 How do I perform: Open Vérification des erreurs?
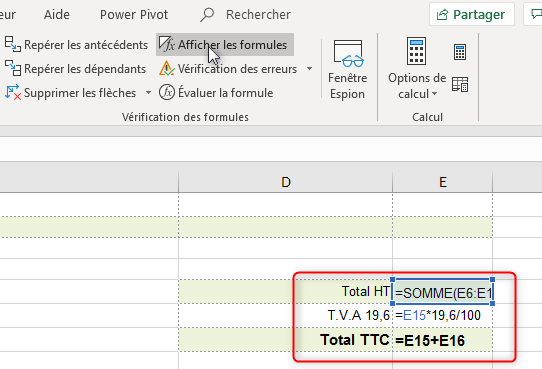(x=228, y=69)
